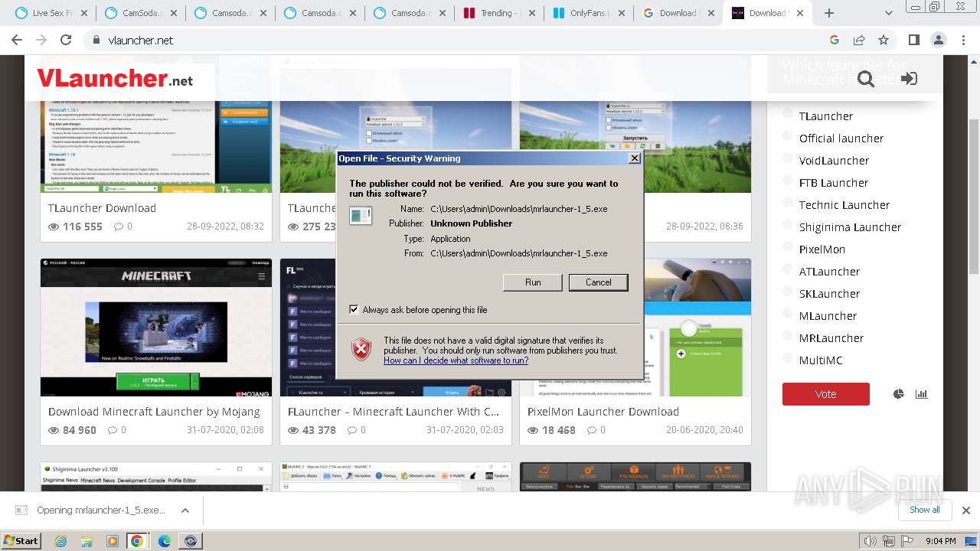
Task: Click the Windows Start button
Action: (x=21, y=541)
